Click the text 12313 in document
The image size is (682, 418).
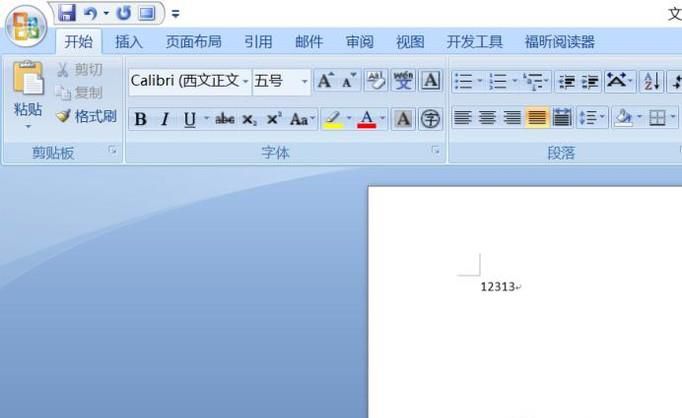tap(498, 287)
